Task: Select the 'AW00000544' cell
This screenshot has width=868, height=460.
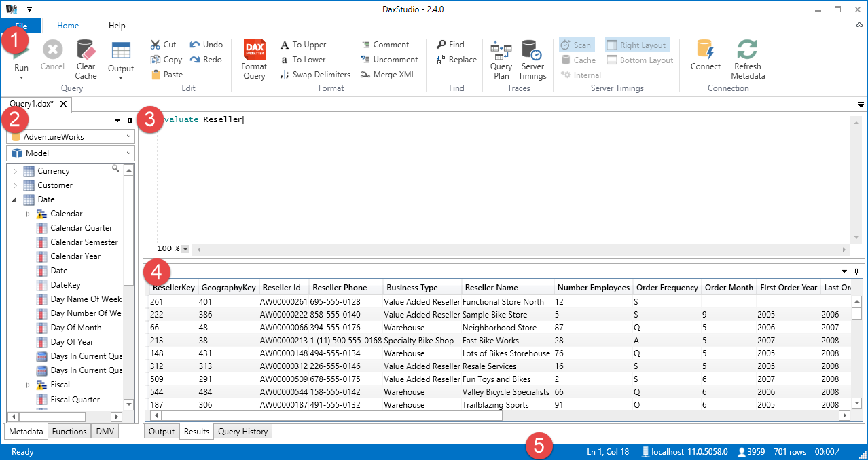Action: pos(284,392)
